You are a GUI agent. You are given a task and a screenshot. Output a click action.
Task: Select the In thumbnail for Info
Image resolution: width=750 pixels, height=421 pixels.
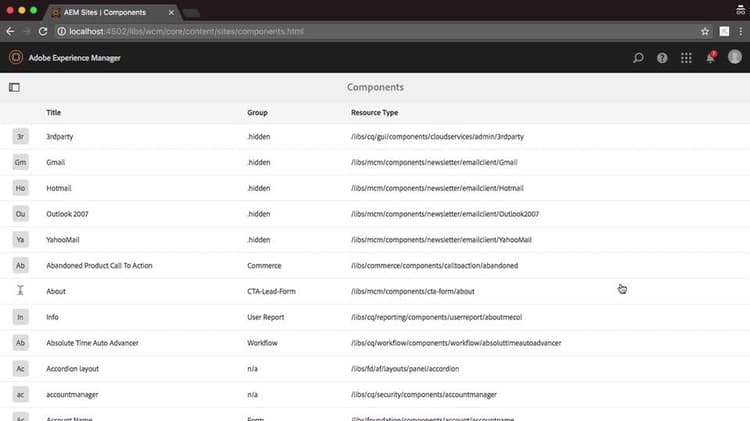tap(21, 317)
